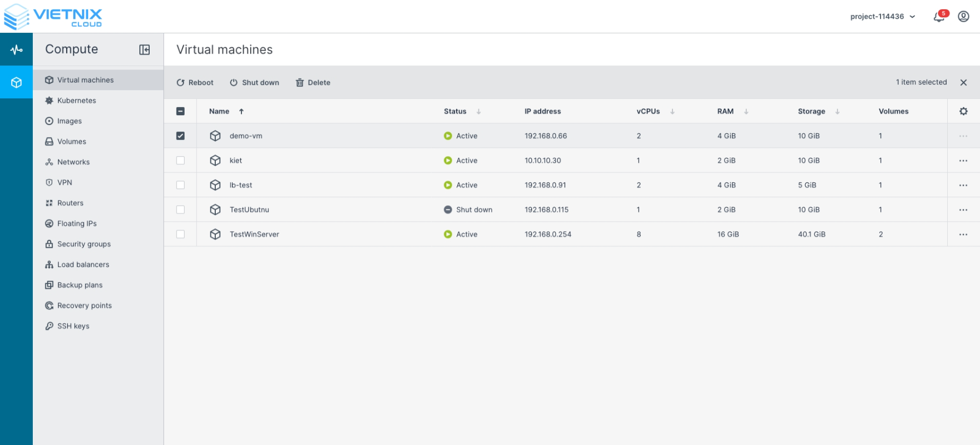Image resolution: width=980 pixels, height=445 pixels.
Task: Open VPN in sidebar
Action: (x=98, y=182)
